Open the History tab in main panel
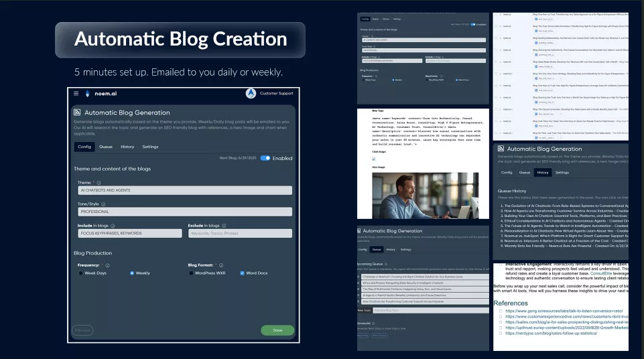This screenshot has height=359, width=644. pyautogui.click(x=127, y=146)
